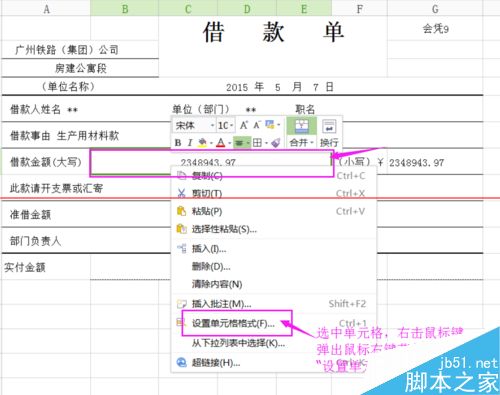
Task: Toggle center alignment button in mini toolbar
Action: point(239,143)
